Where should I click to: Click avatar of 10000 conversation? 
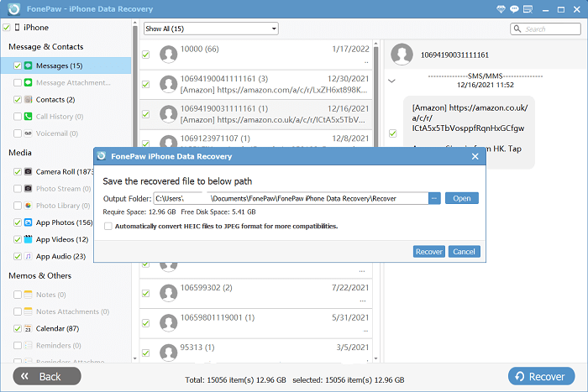[x=168, y=55]
